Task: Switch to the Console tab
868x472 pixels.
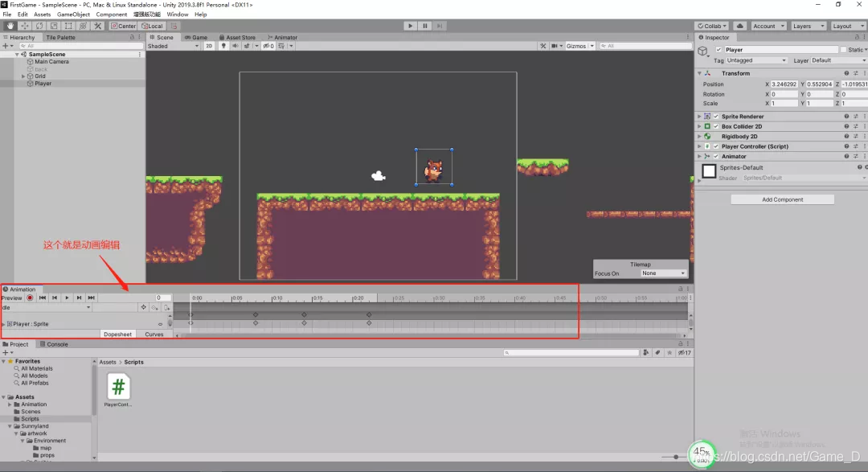Action: tap(54, 344)
